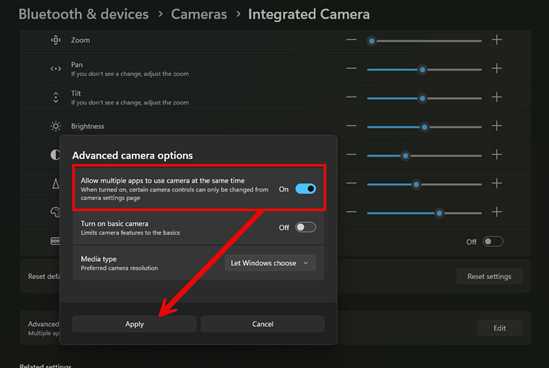Screen dimensions: 549x368
Task: Enable the Turn on basic camera toggle
Action: (306, 228)
